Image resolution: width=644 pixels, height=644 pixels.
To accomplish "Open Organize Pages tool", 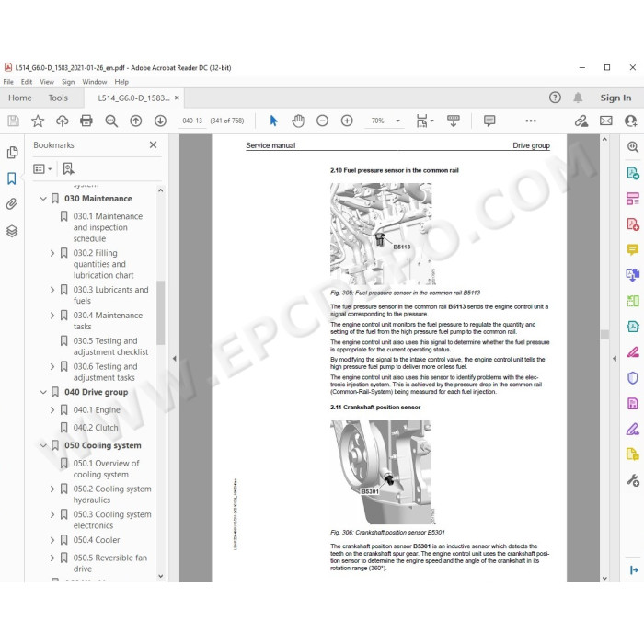I will tap(633, 199).
